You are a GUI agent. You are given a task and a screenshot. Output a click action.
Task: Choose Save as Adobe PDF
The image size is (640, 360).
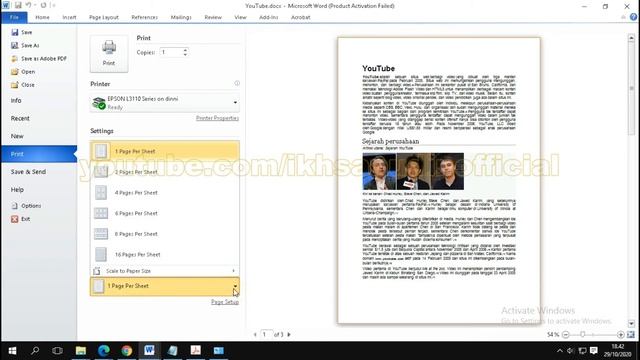point(39,59)
